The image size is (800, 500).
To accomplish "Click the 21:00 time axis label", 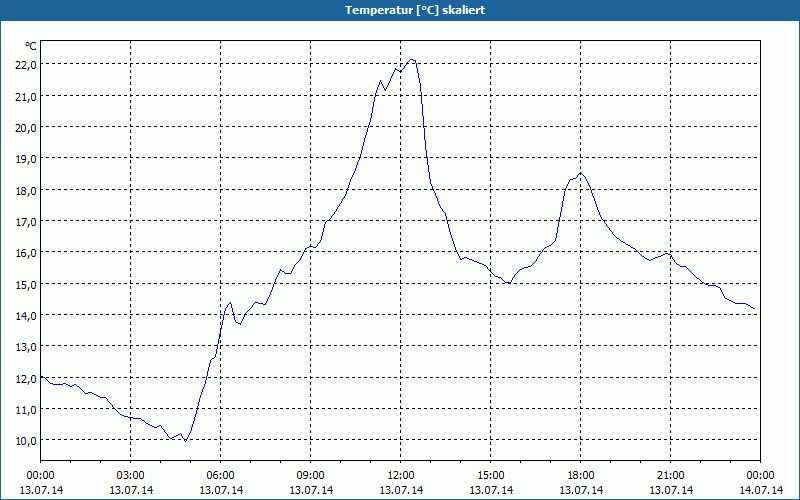I will (670, 476).
